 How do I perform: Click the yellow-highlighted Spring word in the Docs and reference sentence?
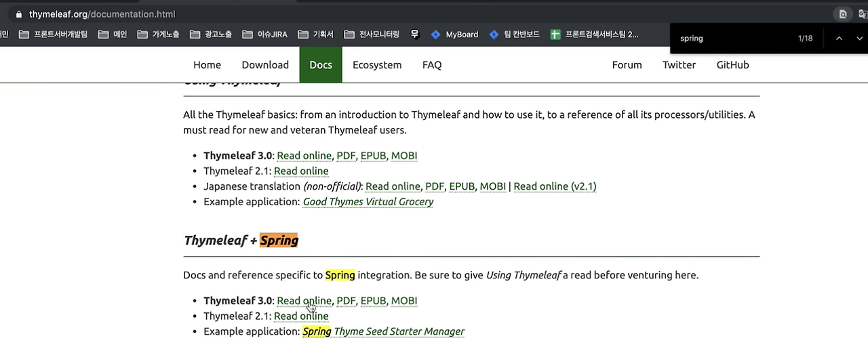tap(340, 275)
